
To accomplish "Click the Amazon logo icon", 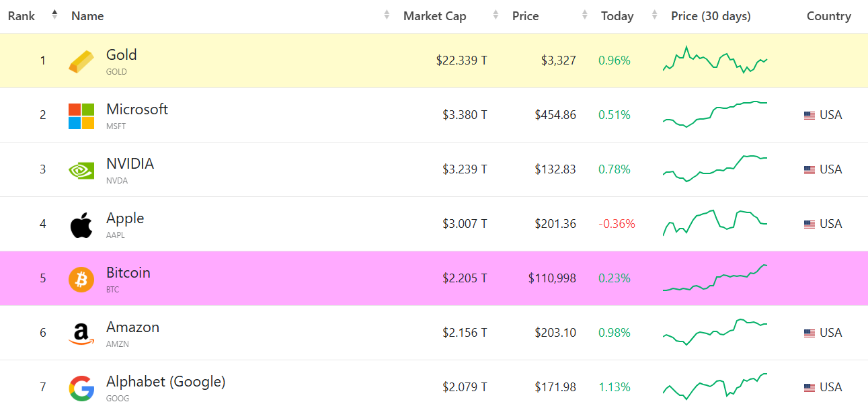I will (x=81, y=334).
